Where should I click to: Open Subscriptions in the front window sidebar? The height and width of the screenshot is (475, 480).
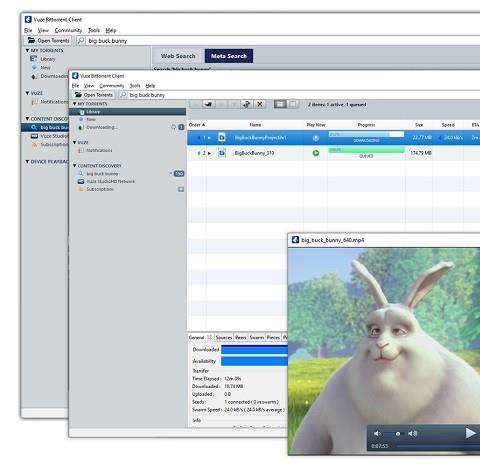(100, 189)
